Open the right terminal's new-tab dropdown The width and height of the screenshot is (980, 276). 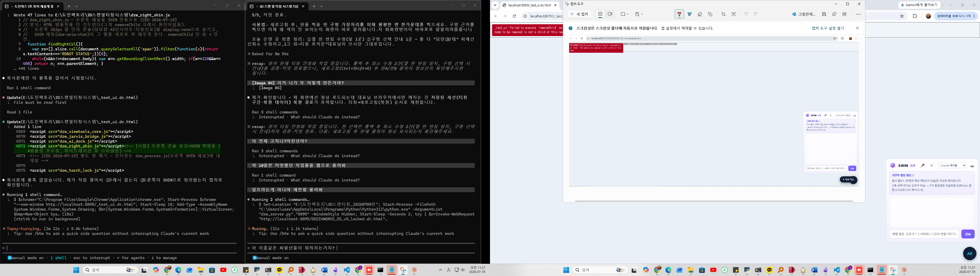click(x=322, y=6)
